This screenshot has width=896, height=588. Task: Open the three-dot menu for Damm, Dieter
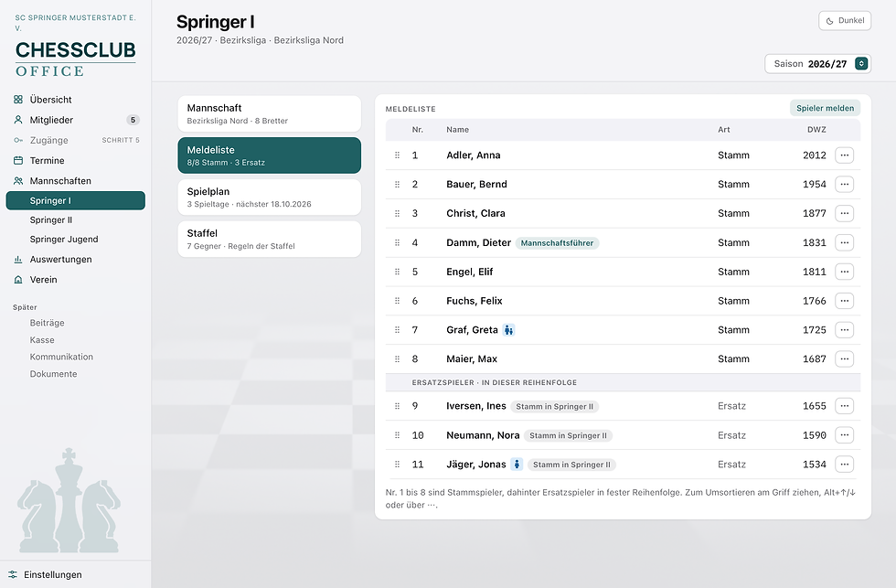coord(844,243)
